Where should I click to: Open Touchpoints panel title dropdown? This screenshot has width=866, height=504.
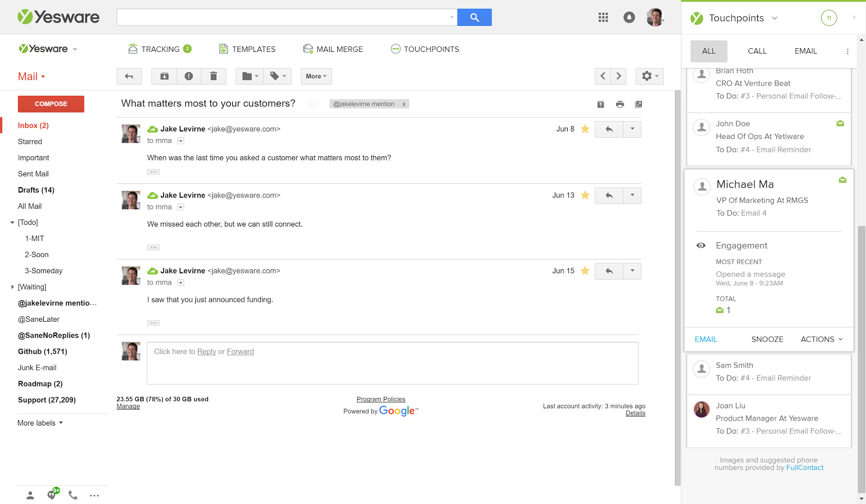click(743, 18)
